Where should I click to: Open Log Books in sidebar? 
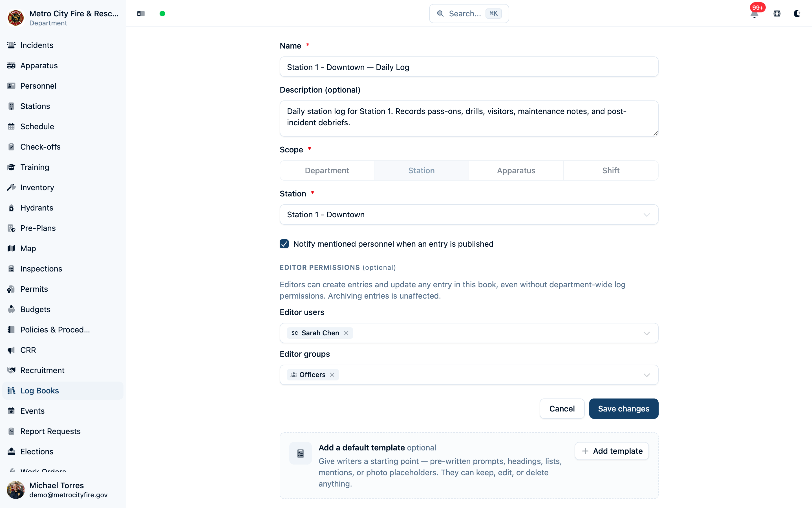[63, 390]
